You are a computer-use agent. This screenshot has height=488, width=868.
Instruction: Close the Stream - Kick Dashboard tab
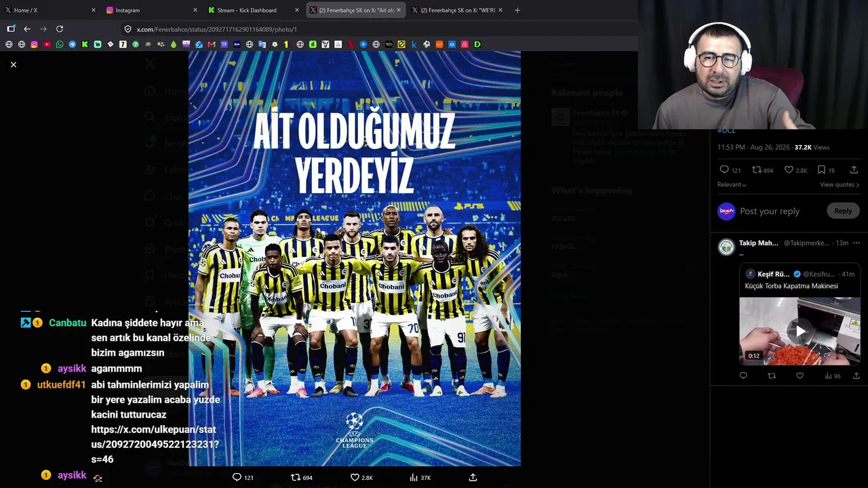pos(297,10)
